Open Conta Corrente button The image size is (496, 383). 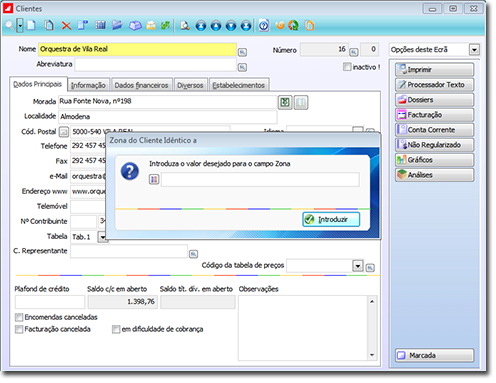[434, 130]
